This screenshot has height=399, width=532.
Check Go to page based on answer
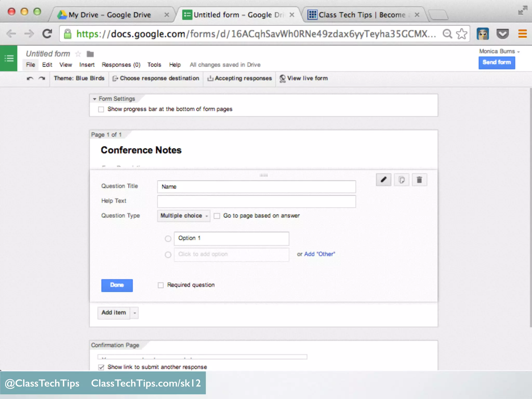coord(217,216)
